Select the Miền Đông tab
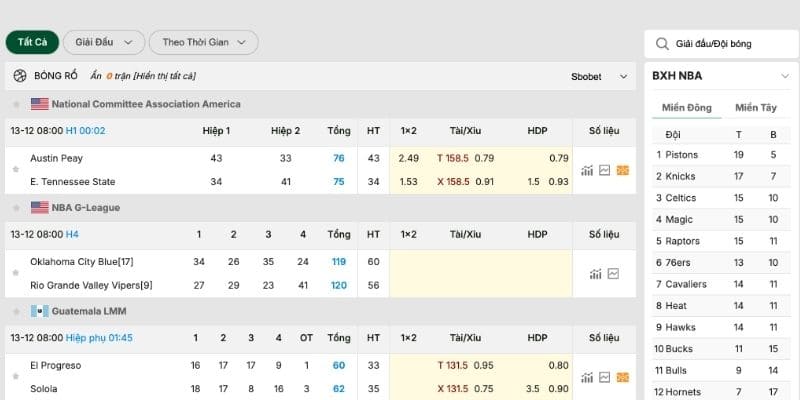The image size is (800, 400). pos(687,108)
